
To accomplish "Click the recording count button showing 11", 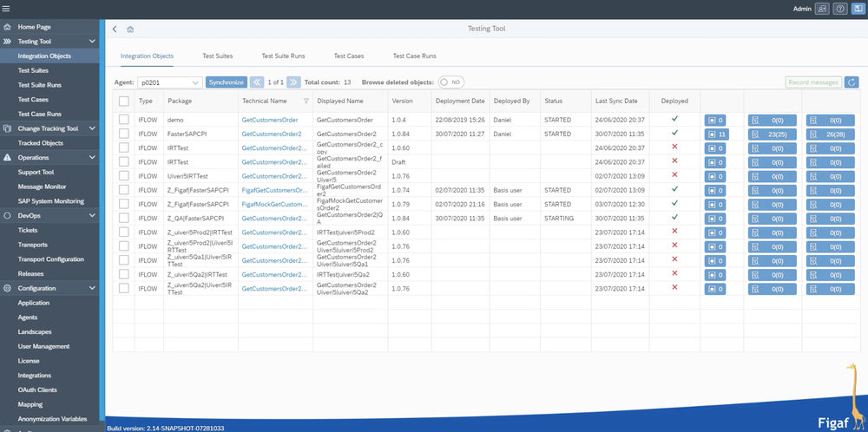I will [717, 134].
